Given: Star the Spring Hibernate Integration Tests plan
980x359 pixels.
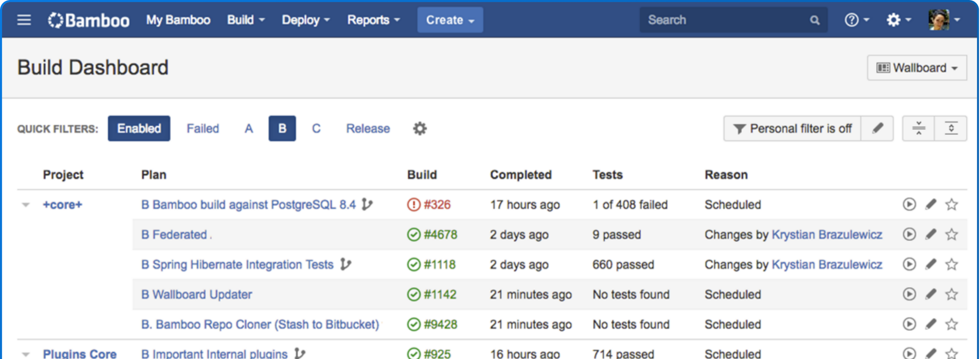Looking at the screenshot, I should tap(951, 264).
